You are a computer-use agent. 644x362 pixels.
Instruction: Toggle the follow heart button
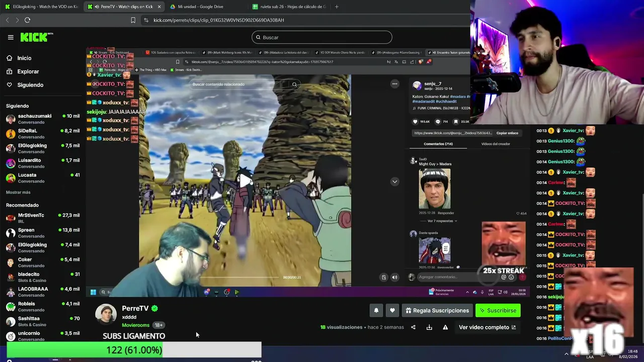(x=392, y=311)
